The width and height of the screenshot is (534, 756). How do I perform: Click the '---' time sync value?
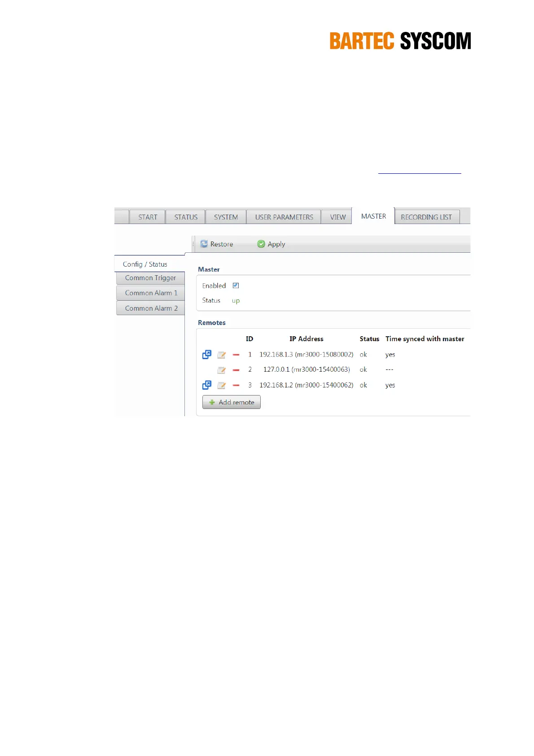coord(390,369)
